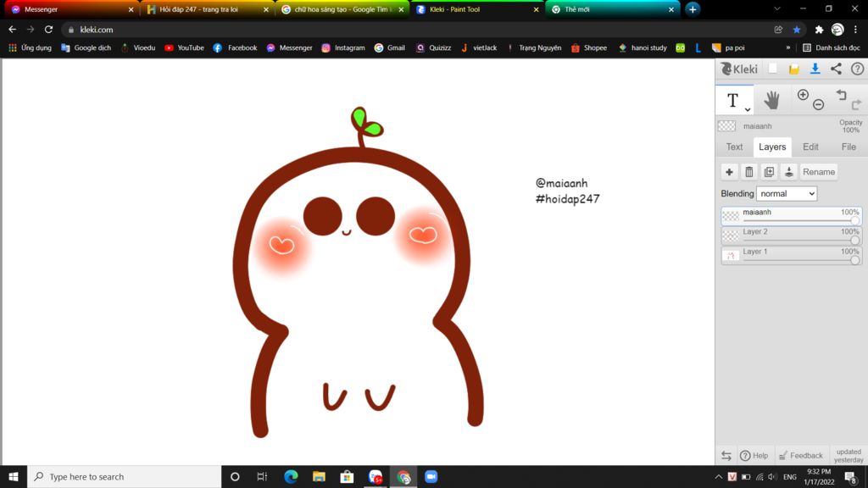
Task: Switch to the Text tab
Action: [x=734, y=147]
